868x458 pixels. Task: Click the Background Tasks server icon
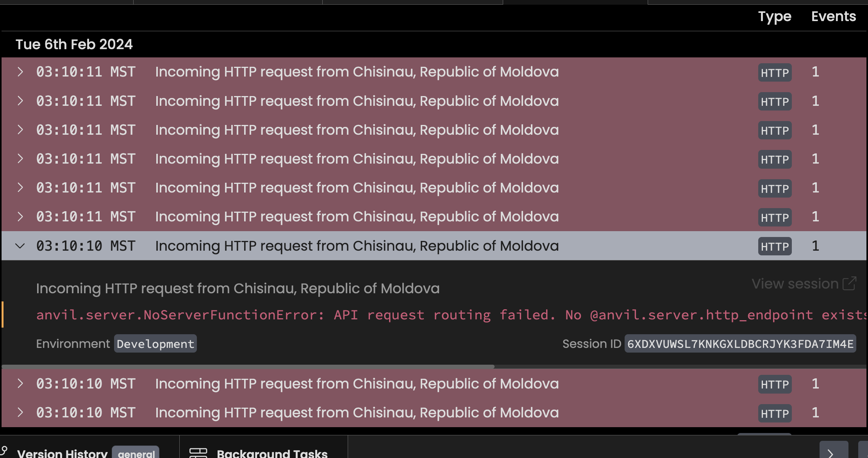coord(198,453)
